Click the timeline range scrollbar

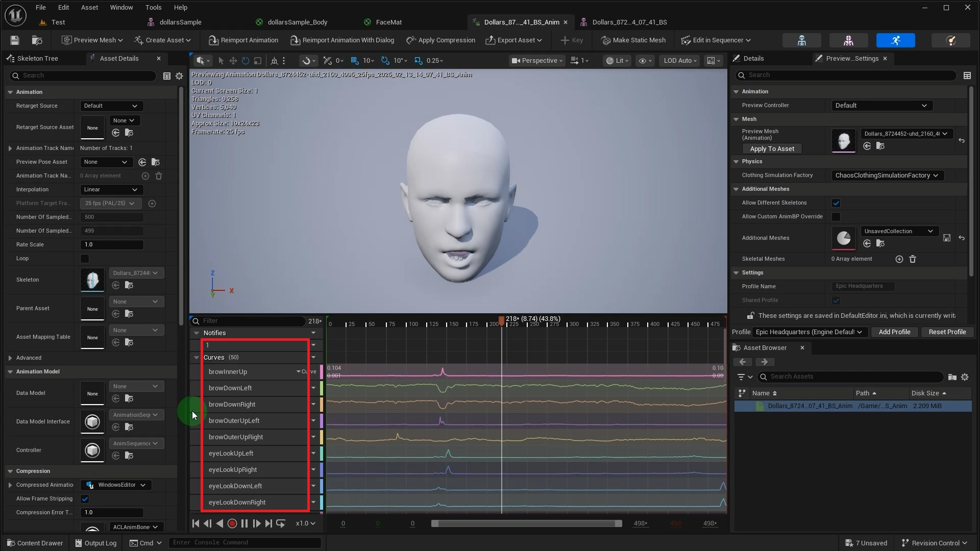[526, 523]
